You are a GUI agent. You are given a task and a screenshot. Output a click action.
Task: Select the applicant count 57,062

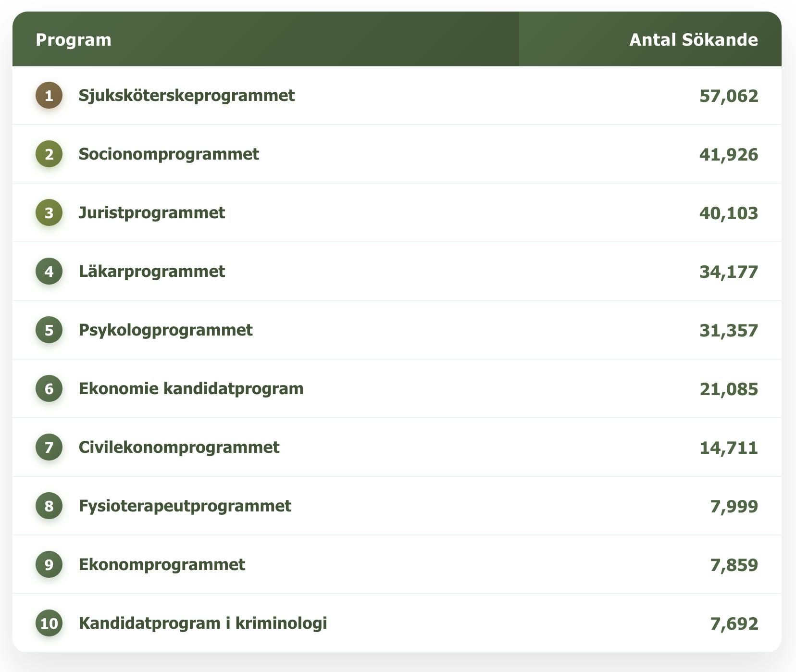(x=728, y=95)
